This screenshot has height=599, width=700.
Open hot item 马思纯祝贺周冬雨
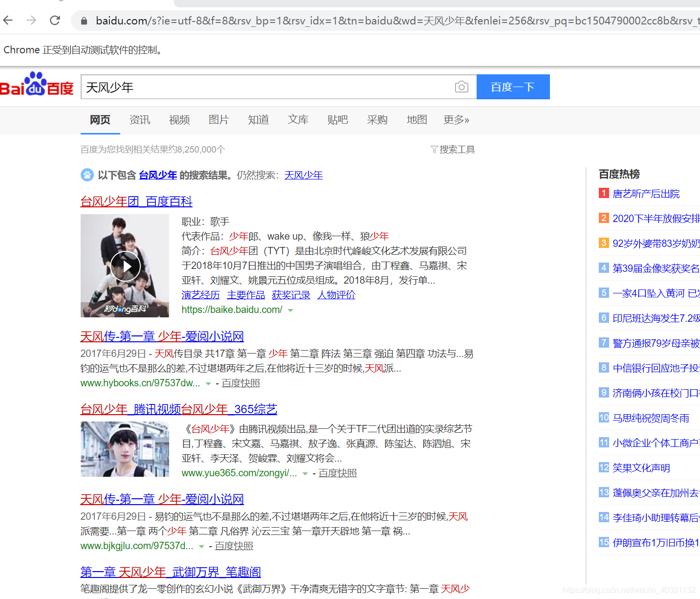tap(651, 418)
